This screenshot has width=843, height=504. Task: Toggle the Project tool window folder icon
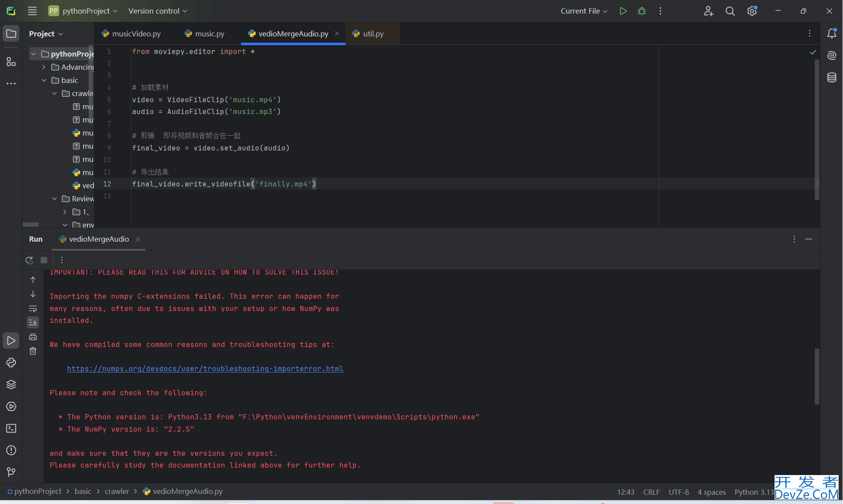pos(11,34)
